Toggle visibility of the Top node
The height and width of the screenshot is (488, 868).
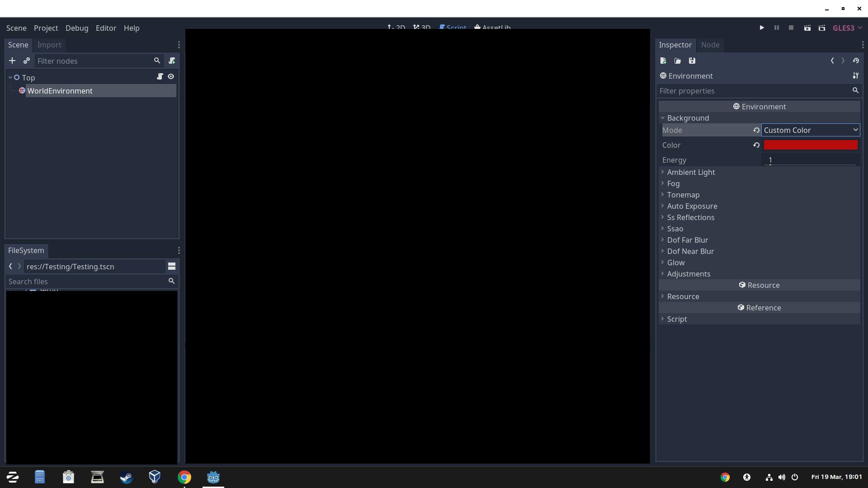click(x=171, y=77)
